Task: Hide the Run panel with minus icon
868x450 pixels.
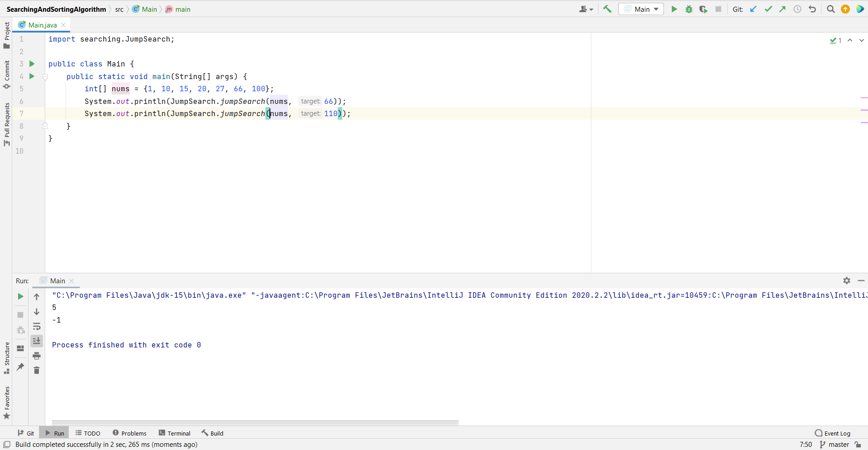Action: pyautogui.click(x=861, y=281)
